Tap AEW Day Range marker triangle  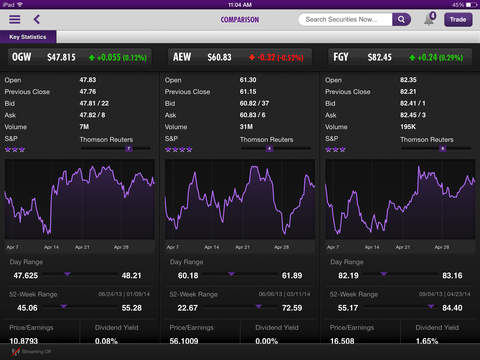tap(231, 274)
